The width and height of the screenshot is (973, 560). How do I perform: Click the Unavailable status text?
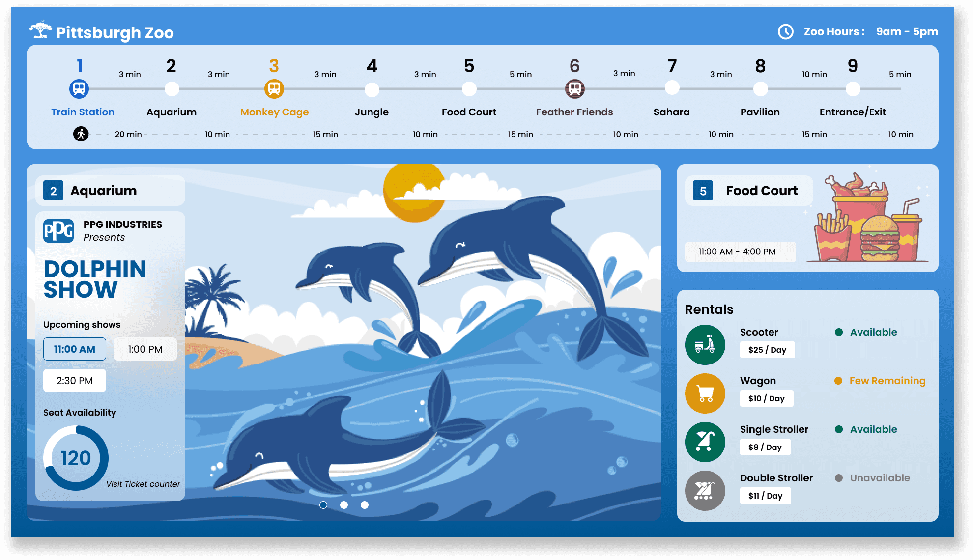tap(880, 478)
